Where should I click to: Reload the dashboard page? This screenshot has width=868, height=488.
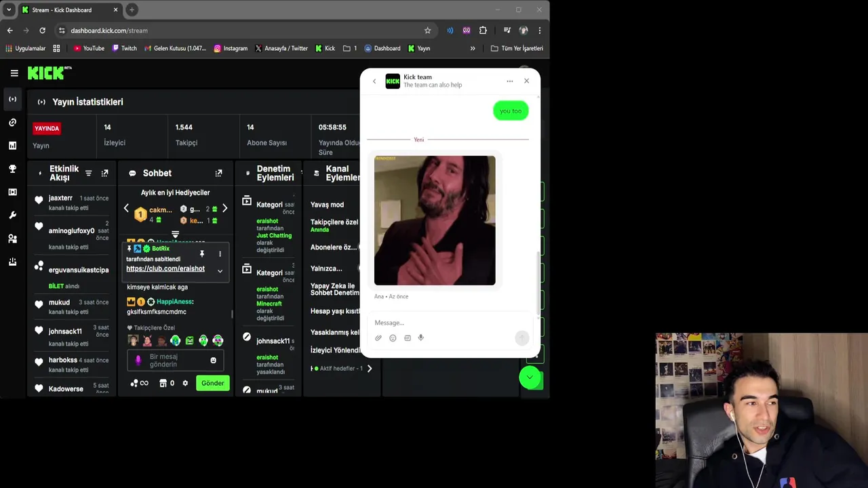tap(42, 30)
